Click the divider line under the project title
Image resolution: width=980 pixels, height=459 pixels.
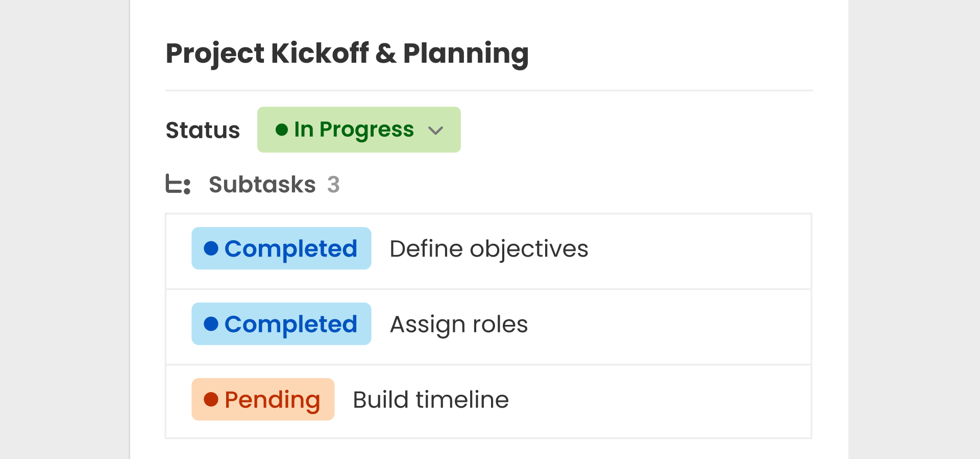(x=488, y=91)
